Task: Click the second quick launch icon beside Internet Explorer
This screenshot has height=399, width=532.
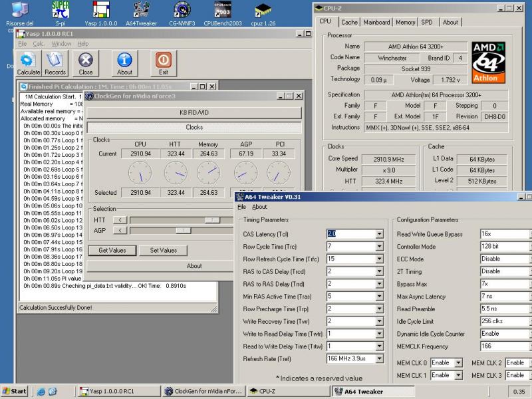Action: pos(53,392)
